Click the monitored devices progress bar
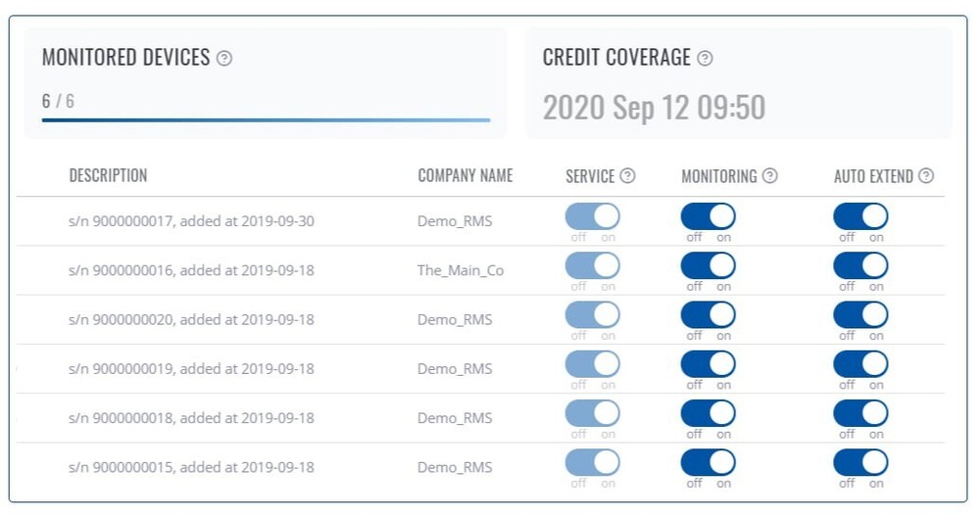The height and width of the screenshot is (514, 980). tap(266, 119)
